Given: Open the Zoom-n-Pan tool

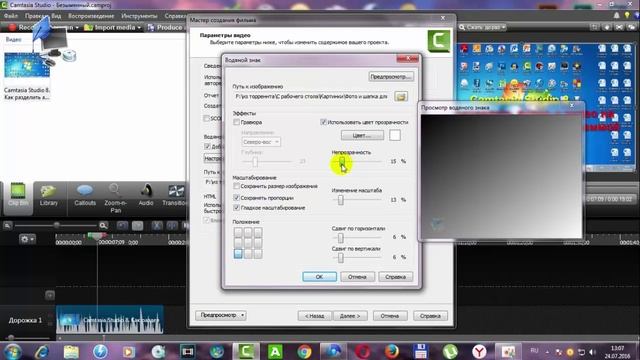Looking at the screenshot, I should point(116,198).
